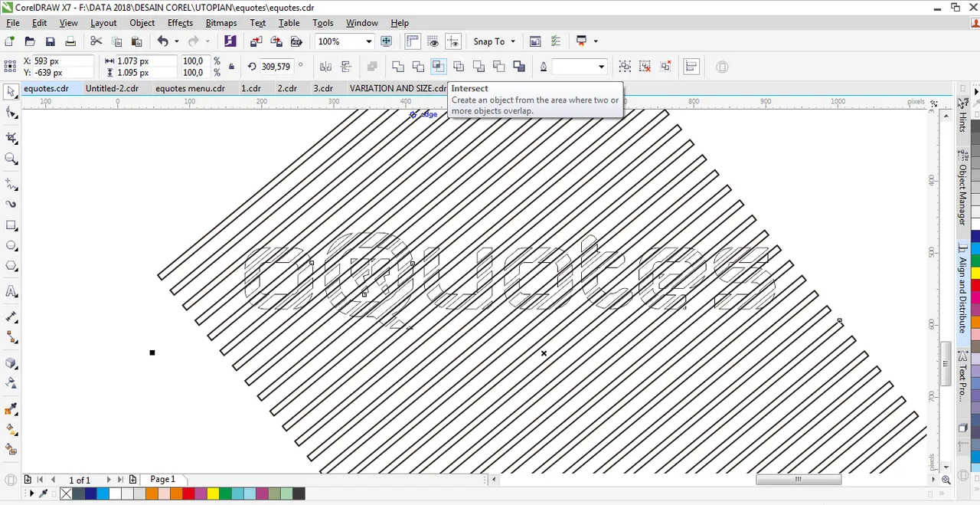Click the Mirror horizontally icon
Image resolution: width=980 pixels, height=505 pixels.
(325, 67)
